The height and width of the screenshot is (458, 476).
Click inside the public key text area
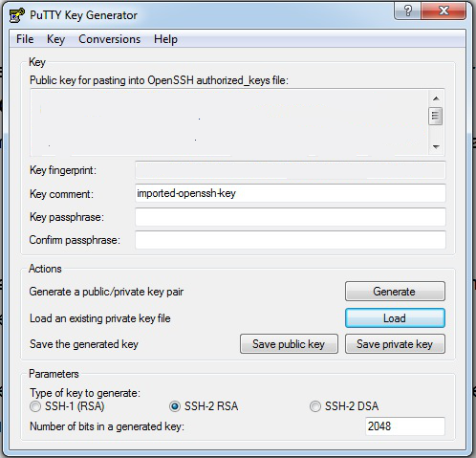pyautogui.click(x=229, y=122)
